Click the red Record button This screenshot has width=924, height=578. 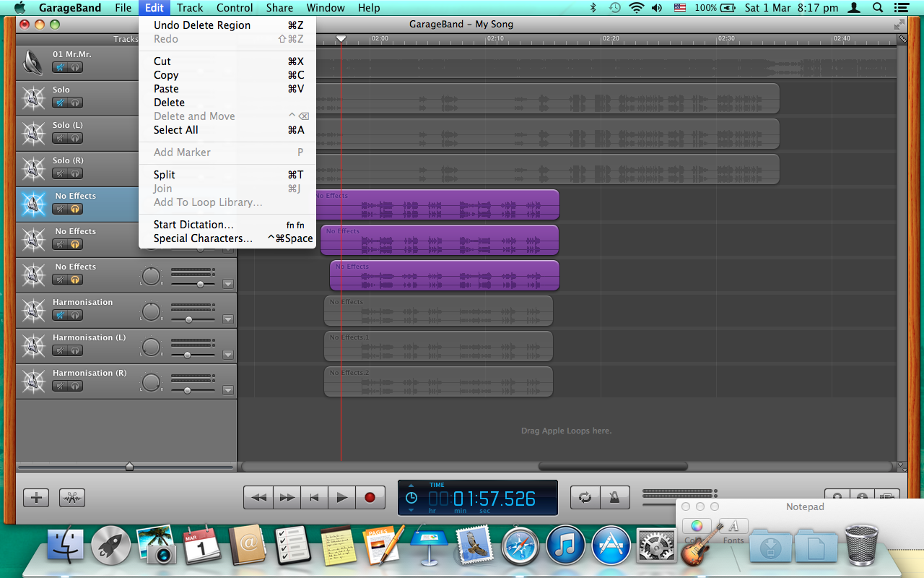point(370,497)
